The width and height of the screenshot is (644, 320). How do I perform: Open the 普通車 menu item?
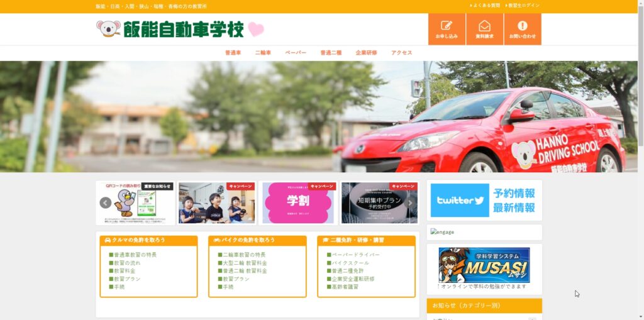pyautogui.click(x=233, y=53)
